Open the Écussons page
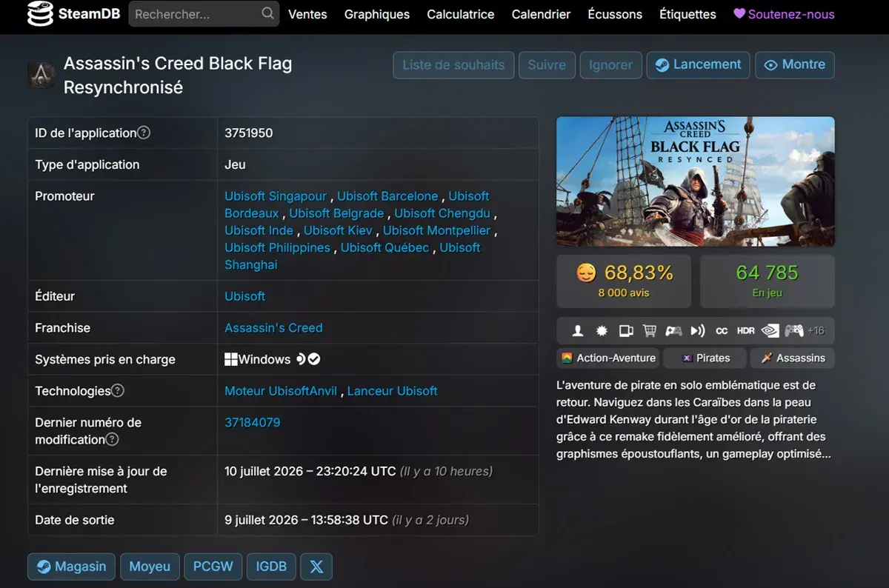Screen dimensions: 889x588 click(615, 14)
